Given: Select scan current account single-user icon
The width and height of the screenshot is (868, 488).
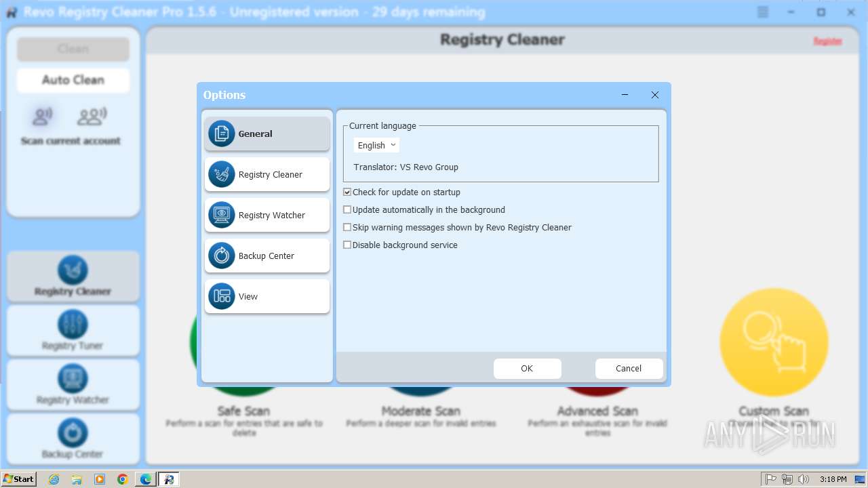Looking at the screenshot, I should pos(43,117).
